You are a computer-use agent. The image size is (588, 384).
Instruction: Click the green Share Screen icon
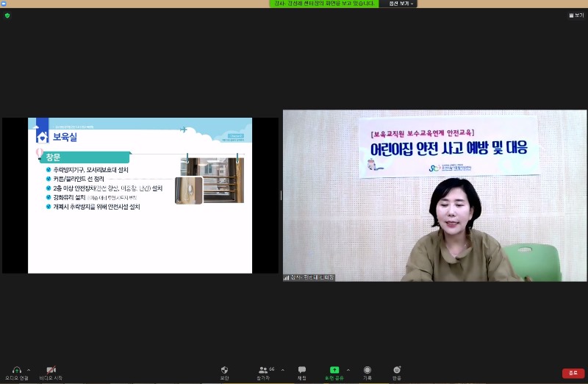pyautogui.click(x=334, y=370)
